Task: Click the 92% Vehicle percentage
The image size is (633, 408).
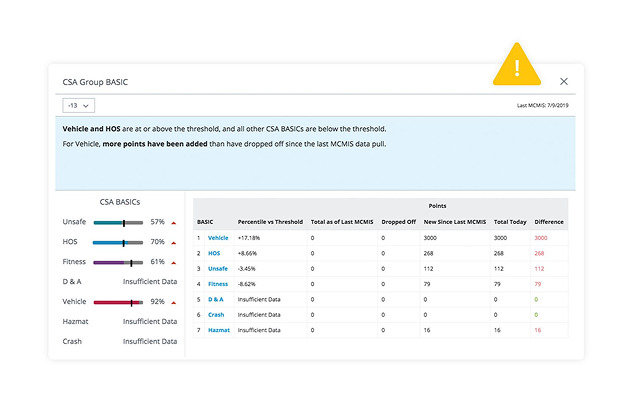Action: coord(157,302)
